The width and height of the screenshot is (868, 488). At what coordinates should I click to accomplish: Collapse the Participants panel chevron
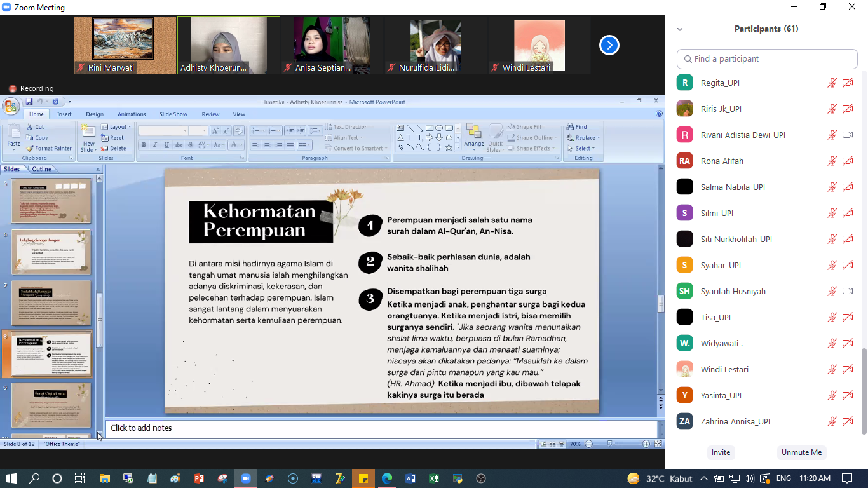(680, 29)
